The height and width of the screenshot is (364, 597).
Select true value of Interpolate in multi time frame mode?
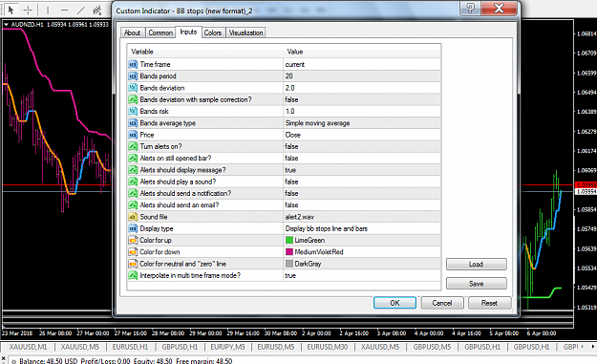[290, 275]
